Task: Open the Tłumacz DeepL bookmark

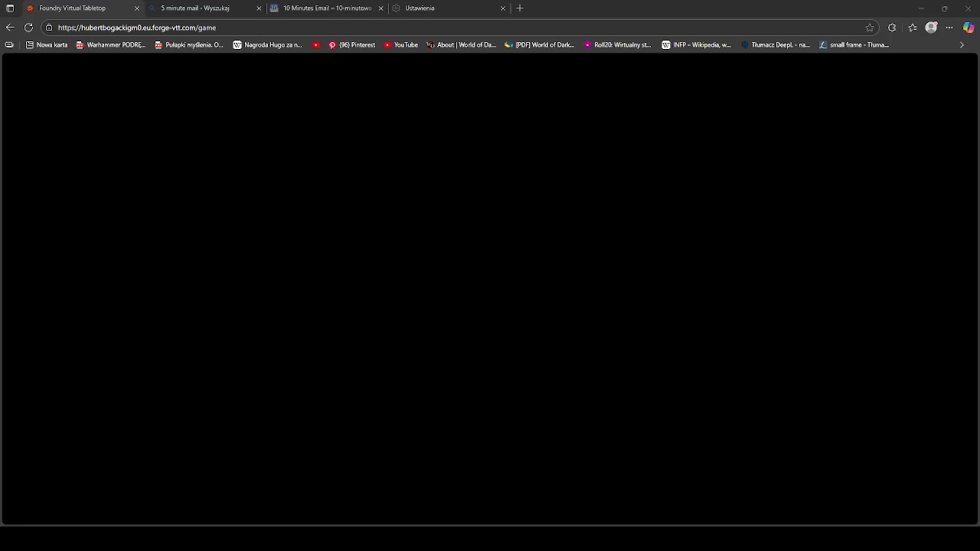Action: (776, 45)
